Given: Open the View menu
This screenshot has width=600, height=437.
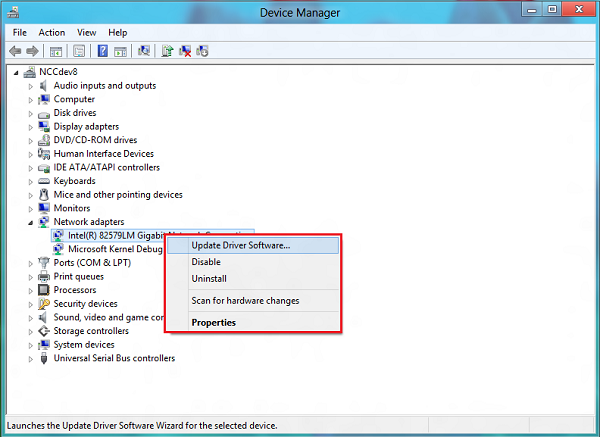Looking at the screenshot, I should (x=86, y=33).
